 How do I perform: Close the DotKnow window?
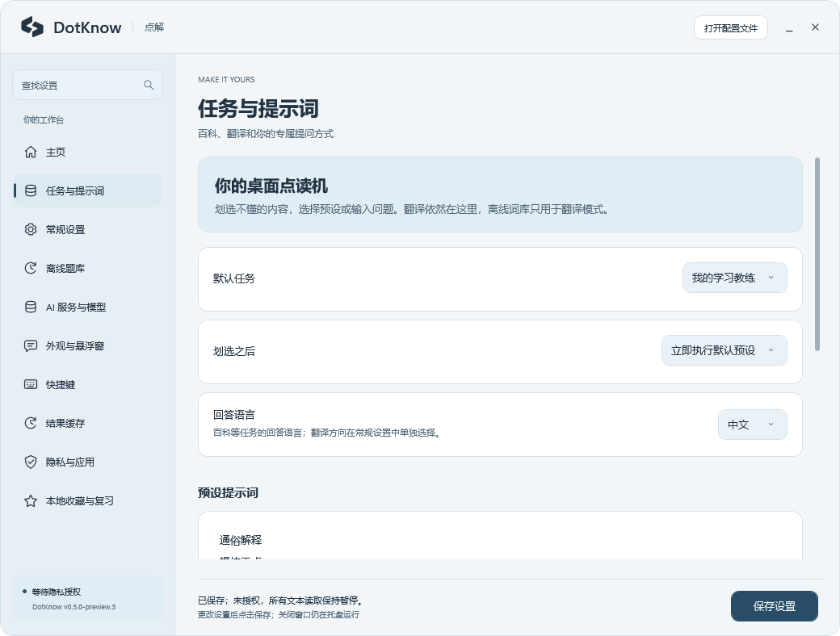(815, 27)
